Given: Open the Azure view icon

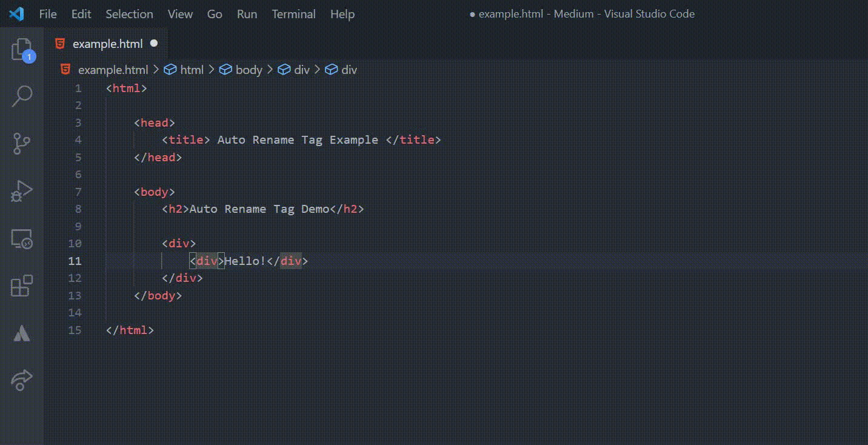Looking at the screenshot, I should 22,333.
